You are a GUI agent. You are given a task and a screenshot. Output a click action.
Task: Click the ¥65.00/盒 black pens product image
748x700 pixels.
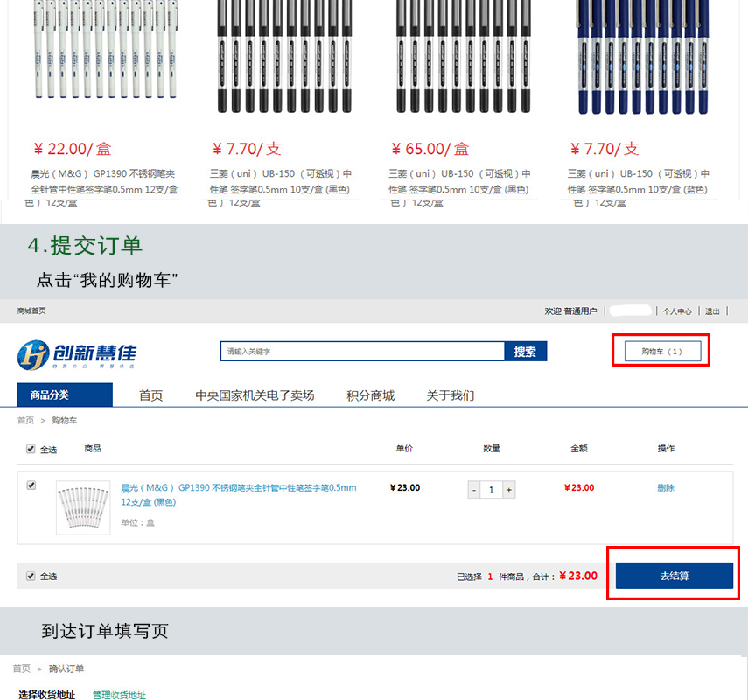463,56
